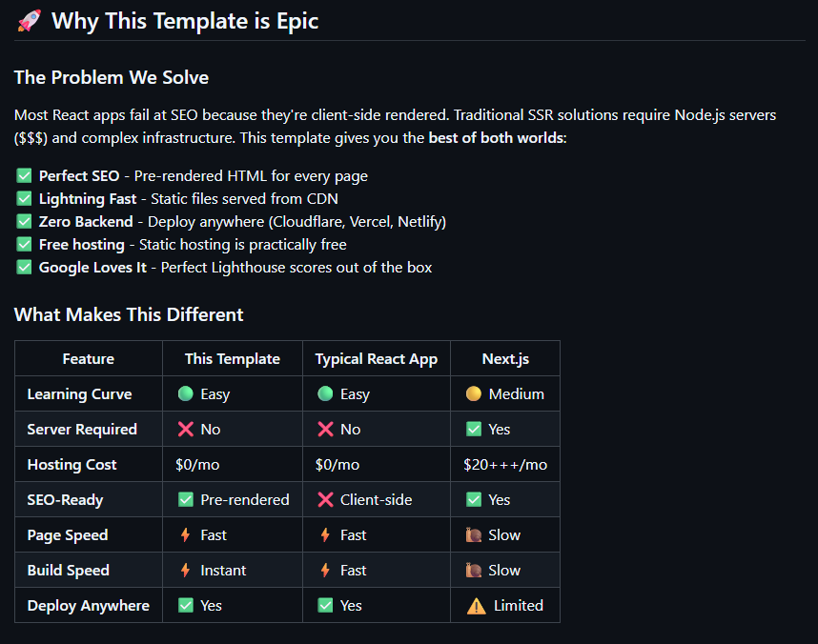This screenshot has height=644, width=818.
Task: Click the green check beside Google Loves It
Action: (24, 268)
